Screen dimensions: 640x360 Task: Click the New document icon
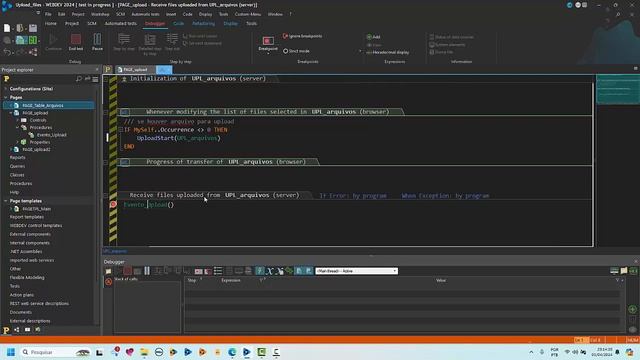point(7,28)
